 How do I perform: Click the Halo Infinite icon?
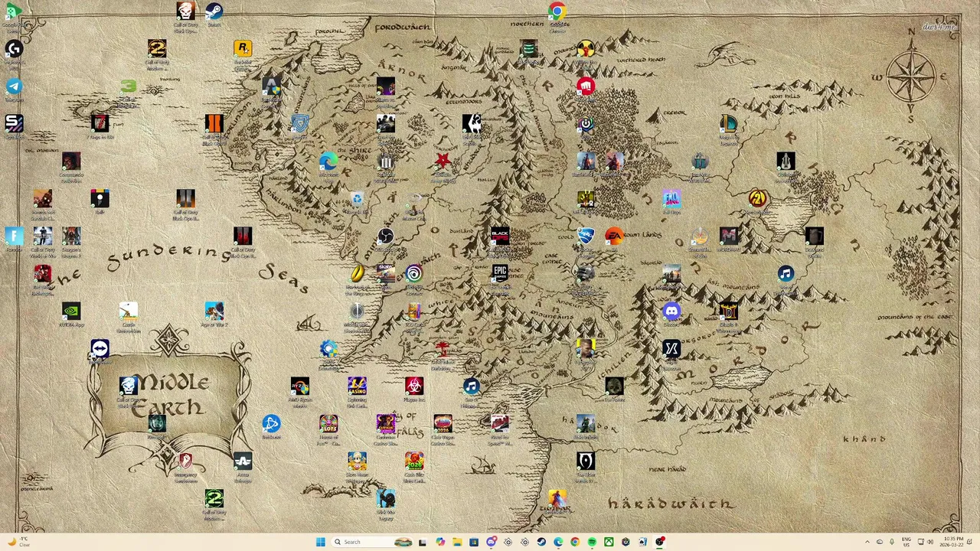[x=586, y=423]
